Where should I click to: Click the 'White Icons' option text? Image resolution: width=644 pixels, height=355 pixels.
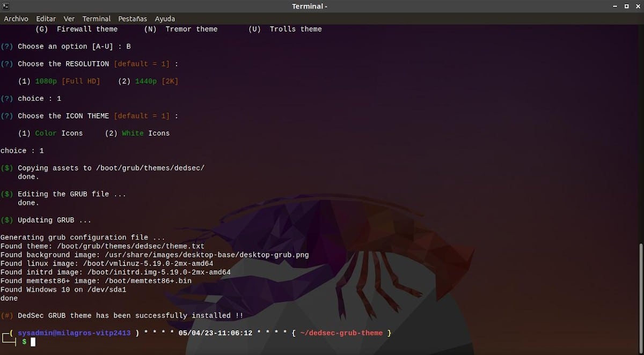(146, 133)
